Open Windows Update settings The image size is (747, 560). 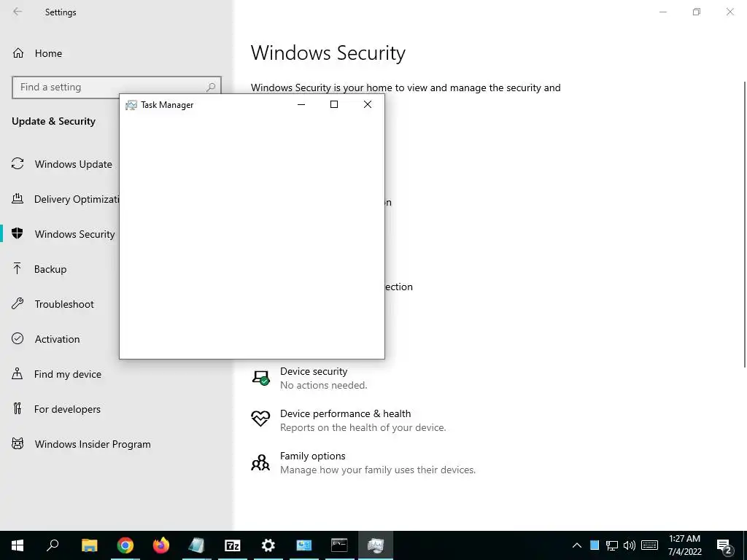(62, 164)
